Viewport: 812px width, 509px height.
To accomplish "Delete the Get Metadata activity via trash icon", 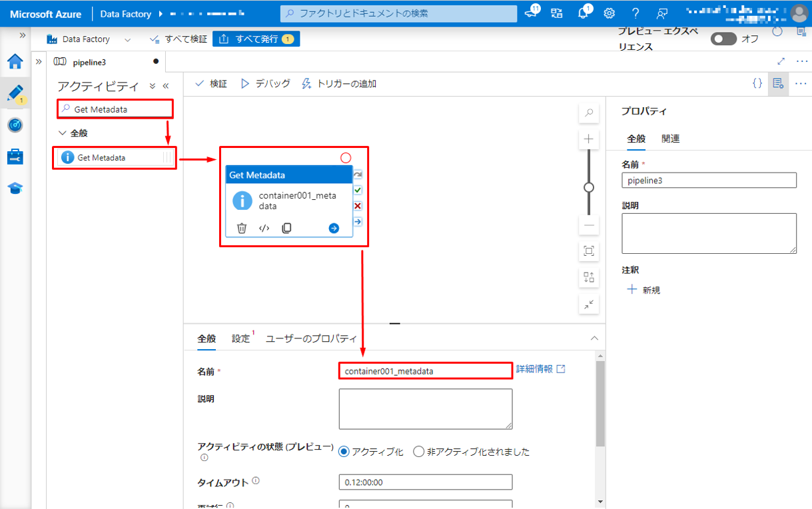I will click(242, 228).
